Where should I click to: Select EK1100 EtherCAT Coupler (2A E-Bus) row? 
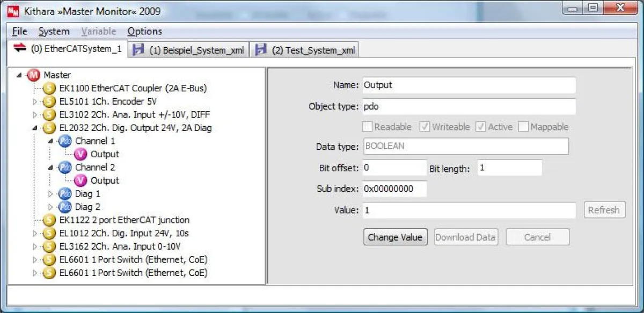(x=133, y=88)
